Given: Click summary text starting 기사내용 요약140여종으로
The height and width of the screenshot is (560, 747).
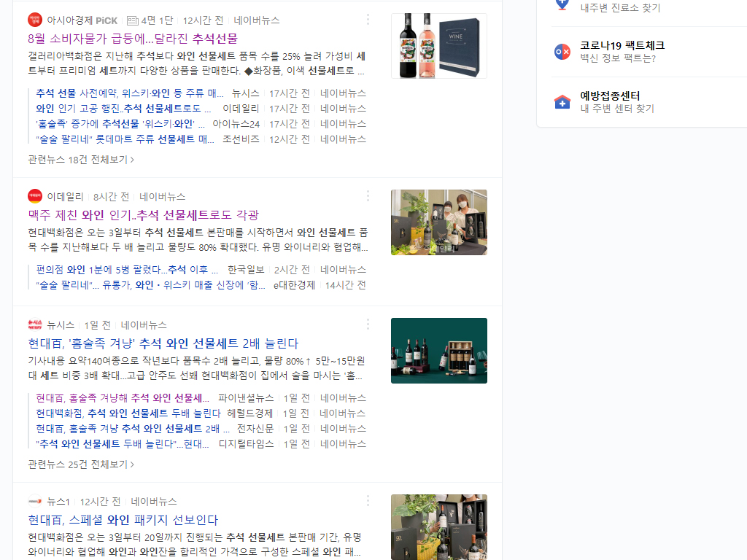Looking at the screenshot, I should click(x=197, y=368).
